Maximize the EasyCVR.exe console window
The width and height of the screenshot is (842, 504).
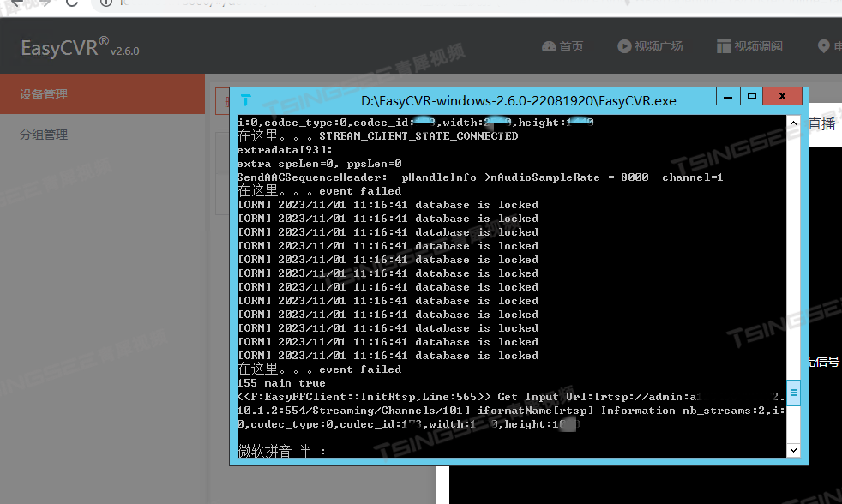tap(752, 97)
